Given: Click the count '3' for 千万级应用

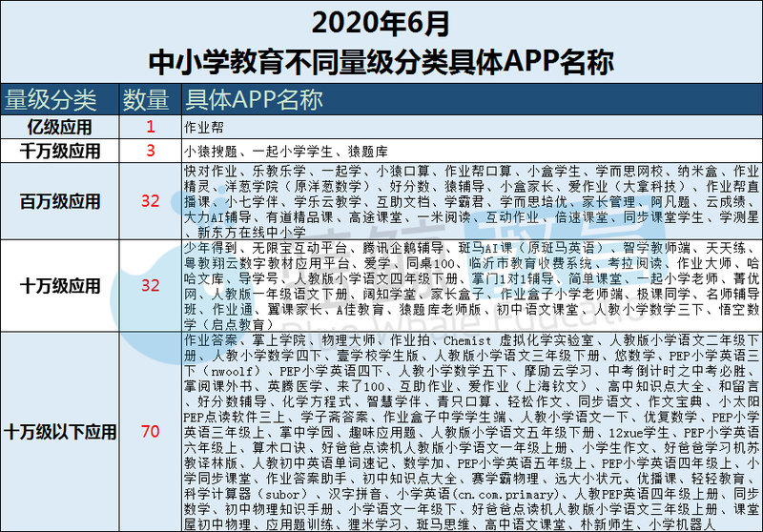Looking at the screenshot, I should pyautogui.click(x=151, y=151).
